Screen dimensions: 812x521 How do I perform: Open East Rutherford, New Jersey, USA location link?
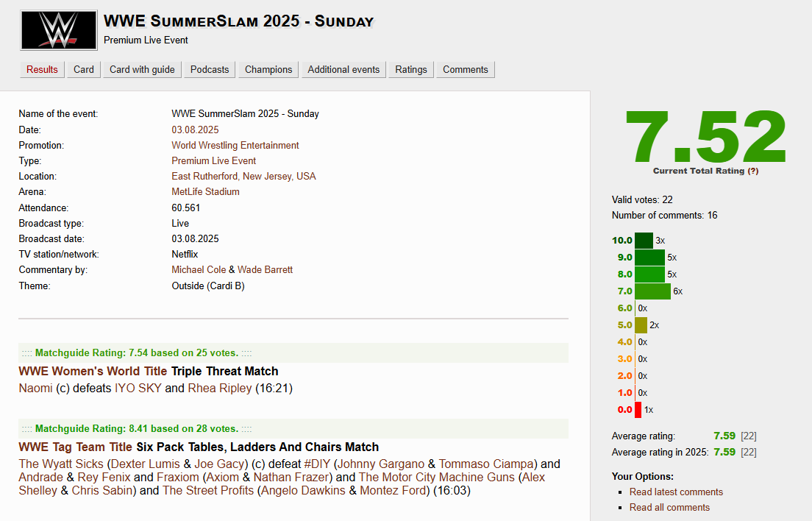tap(243, 176)
